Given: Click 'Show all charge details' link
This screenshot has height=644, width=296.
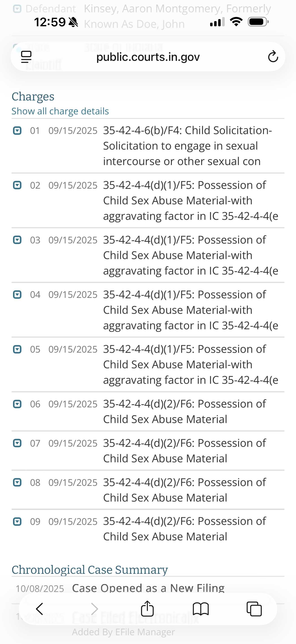Looking at the screenshot, I should (60, 111).
